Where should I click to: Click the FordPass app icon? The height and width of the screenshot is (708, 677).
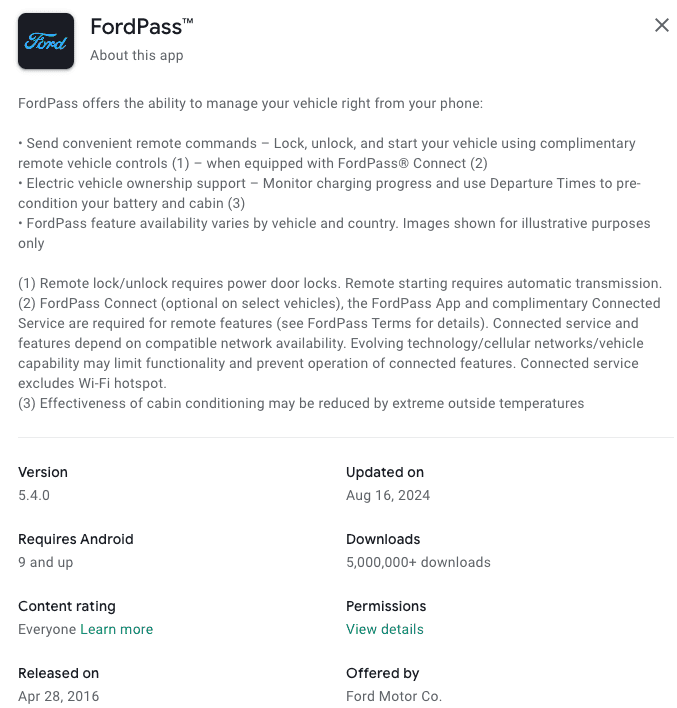point(46,41)
